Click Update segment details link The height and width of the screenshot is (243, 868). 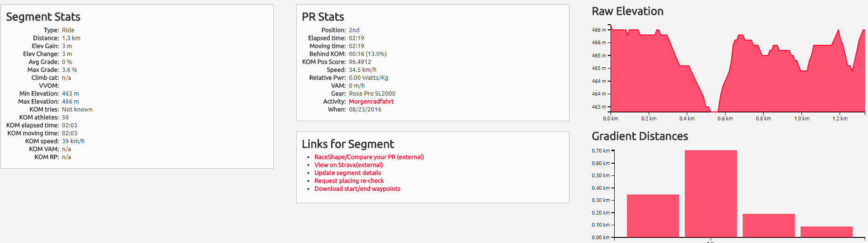coord(347,173)
